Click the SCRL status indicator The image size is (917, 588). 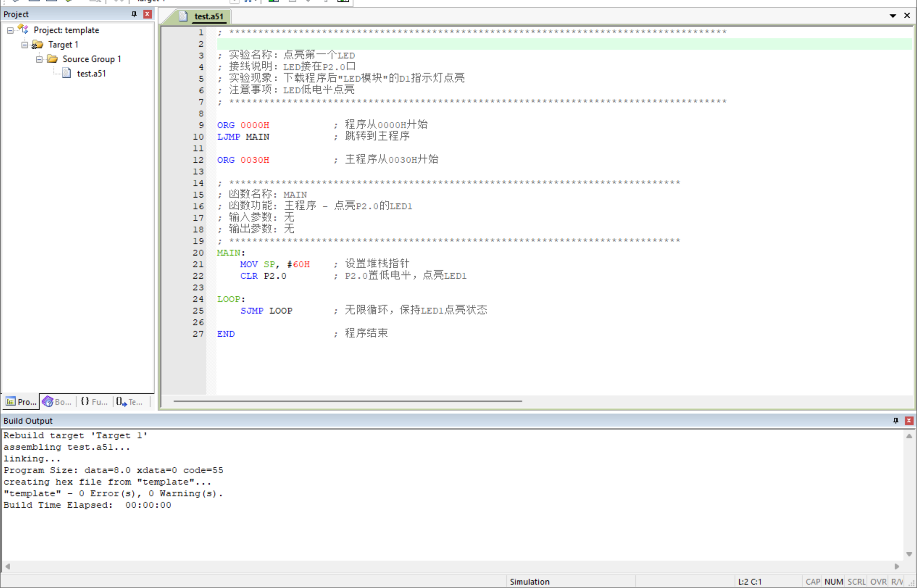click(856, 582)
